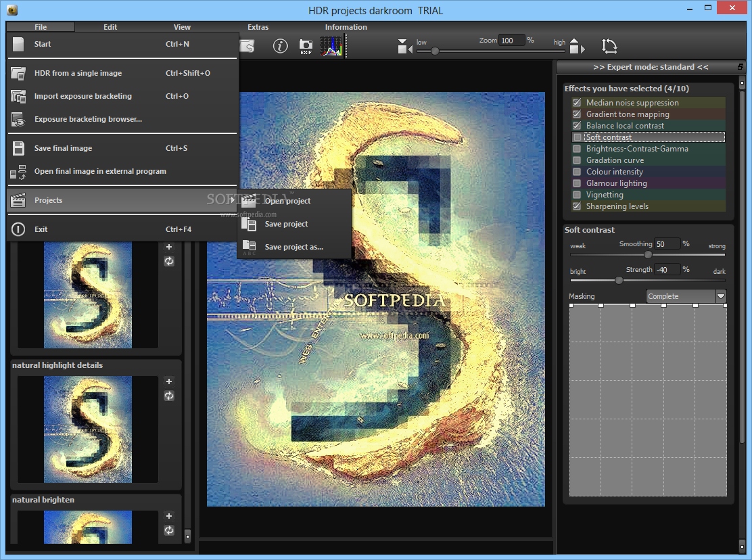Expand the Projects submenu arrow
The width and height of the screenshot is (752, 560).
click(x=233, y=200)
